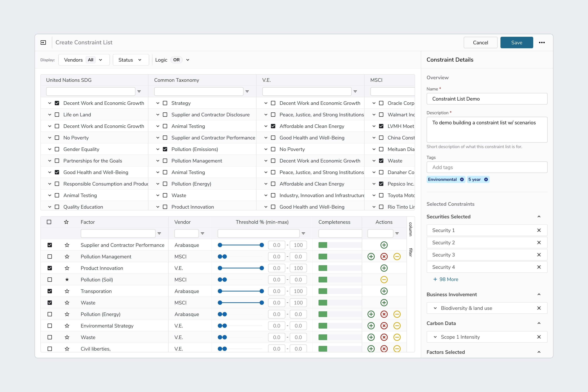588x392 pixels.
Task: Click the Name input field
Action: pos(487,99)
